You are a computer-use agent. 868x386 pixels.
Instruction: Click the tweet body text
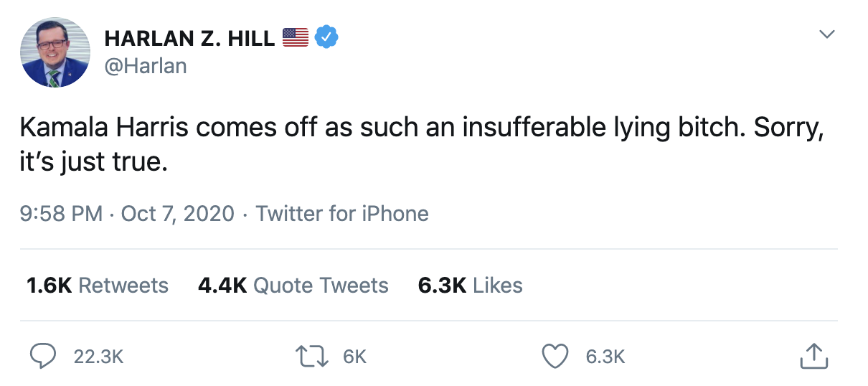[x=420, y=144]
